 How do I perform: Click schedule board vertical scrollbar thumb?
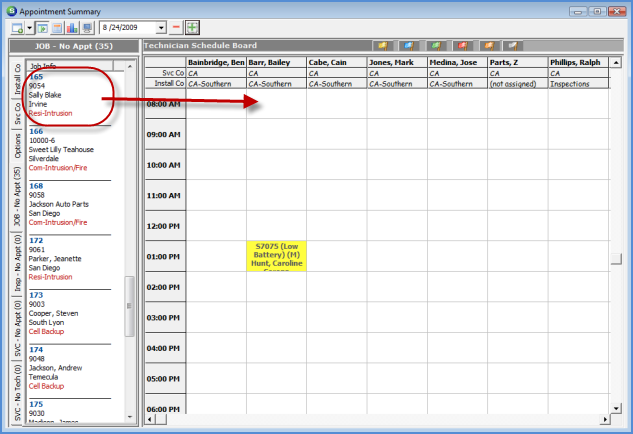pos(616,258)
